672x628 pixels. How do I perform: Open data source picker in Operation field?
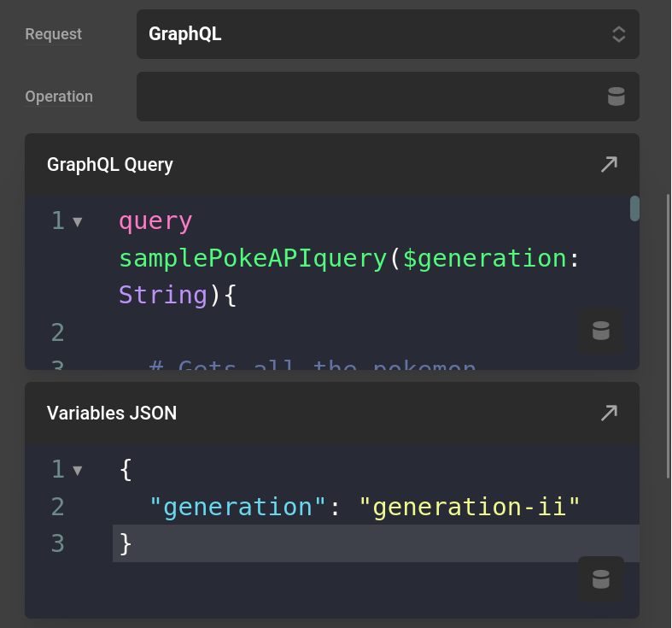616,97
